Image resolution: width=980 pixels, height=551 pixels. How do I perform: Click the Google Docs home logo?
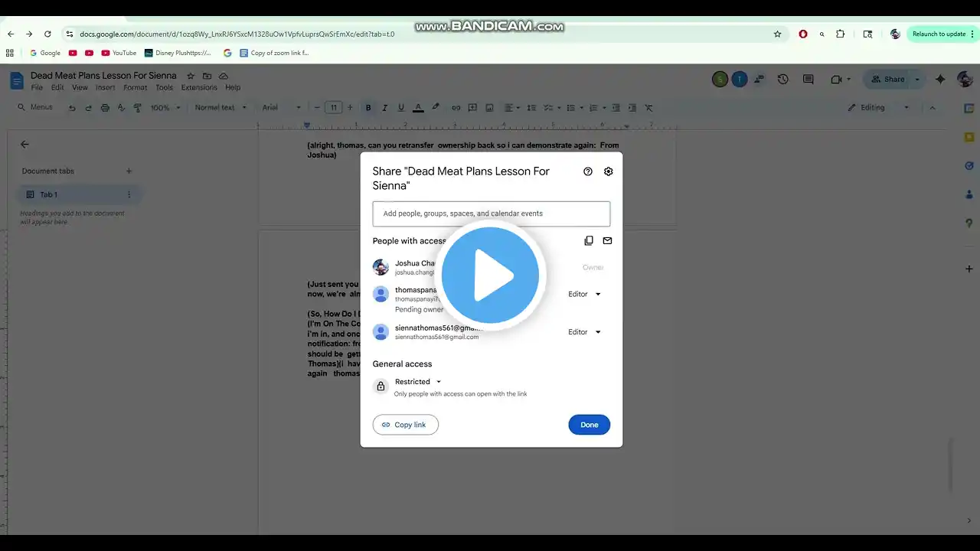point(17,80)
